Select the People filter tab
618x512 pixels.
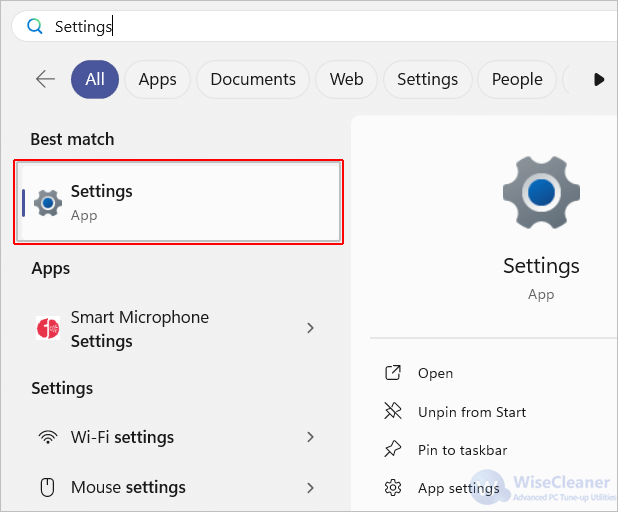tap(517, 80)
